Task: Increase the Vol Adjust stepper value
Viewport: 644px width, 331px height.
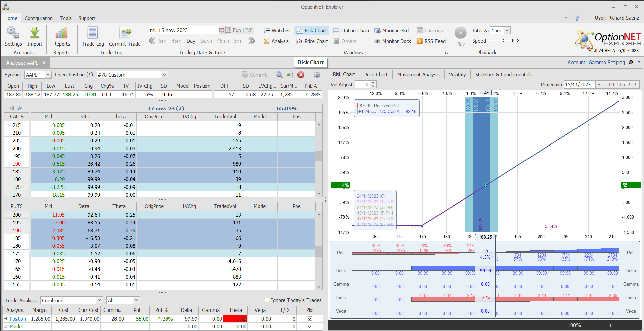Action: coord(373,83)
